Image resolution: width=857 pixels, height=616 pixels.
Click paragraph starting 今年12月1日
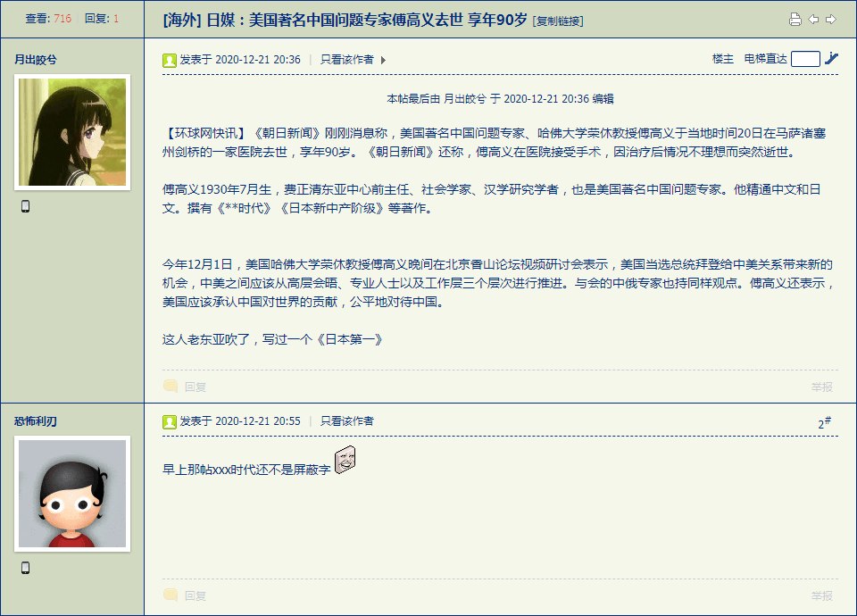point(498,283)
